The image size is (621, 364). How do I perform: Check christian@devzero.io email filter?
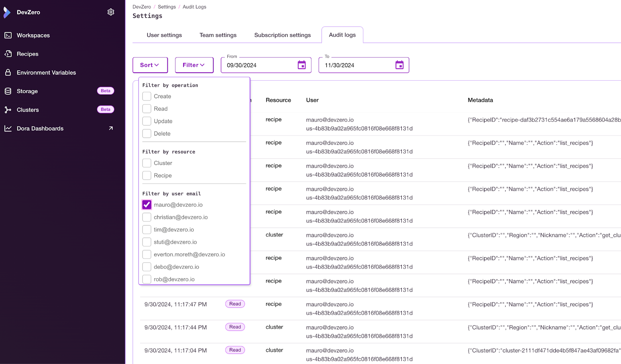tap(147, 217)
